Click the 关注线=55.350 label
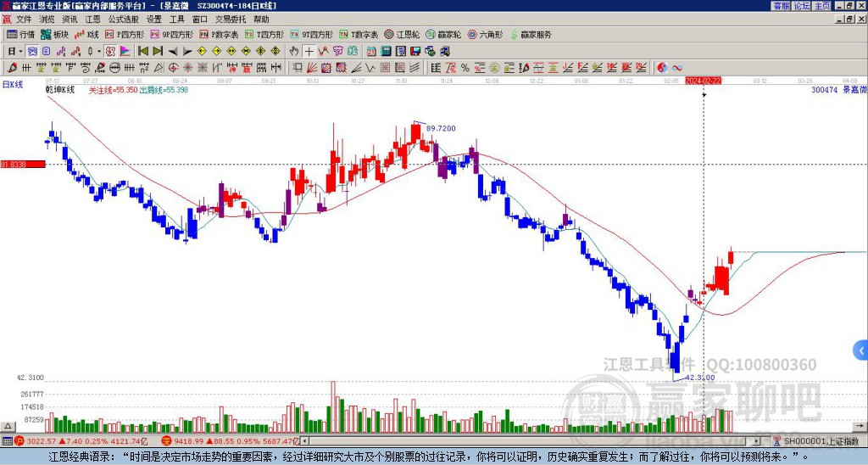Viewport: 868px width, 465px height. (113, 90)
